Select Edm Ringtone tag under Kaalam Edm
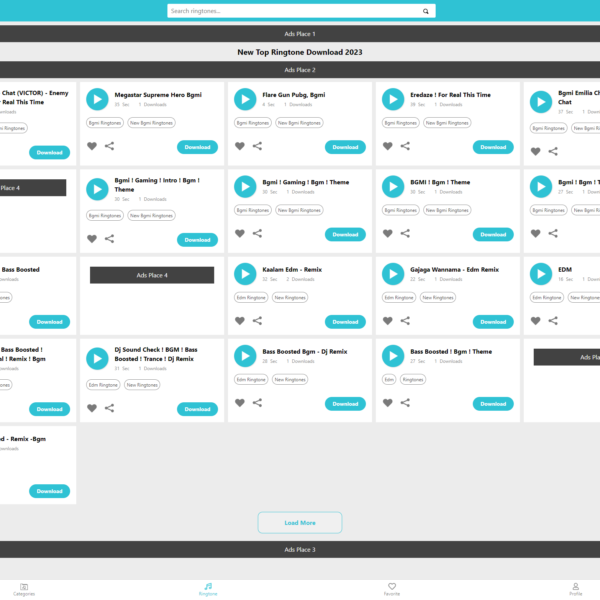The image size is (600, 600). point(251,297)
